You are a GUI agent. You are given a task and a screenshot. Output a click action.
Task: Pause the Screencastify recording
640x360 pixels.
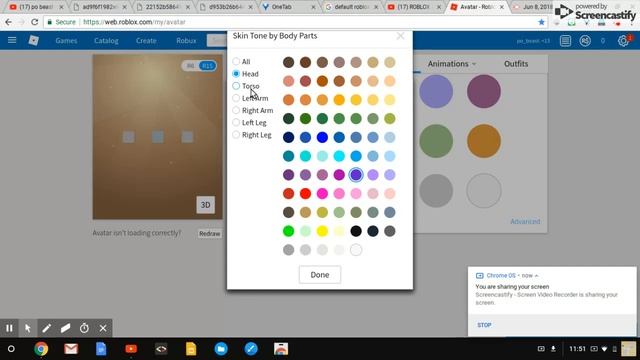coord(9,328)
